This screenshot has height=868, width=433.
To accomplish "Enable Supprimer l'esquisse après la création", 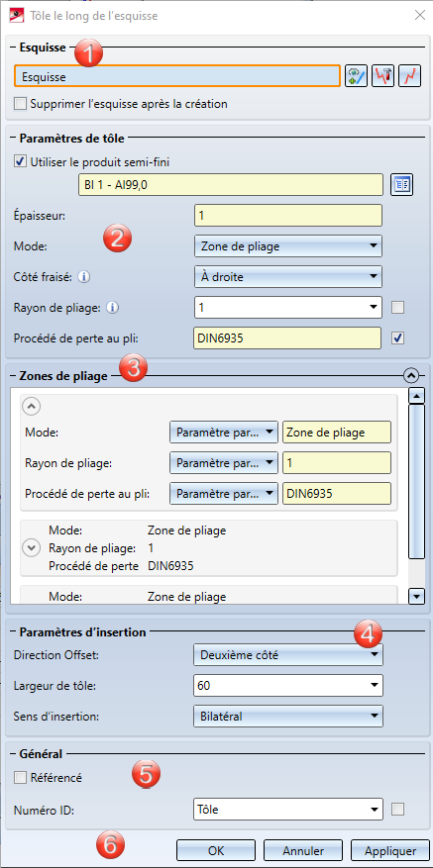I will pyautogui.click(x=21, y=104).
